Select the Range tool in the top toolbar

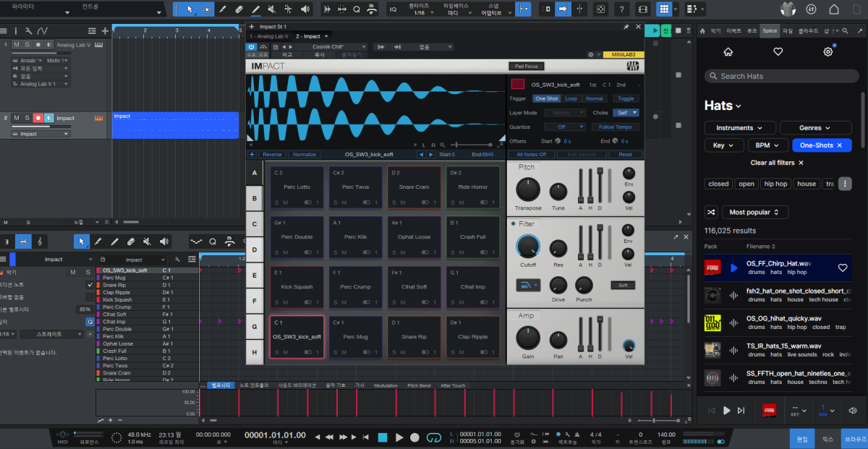coord(206,9)
